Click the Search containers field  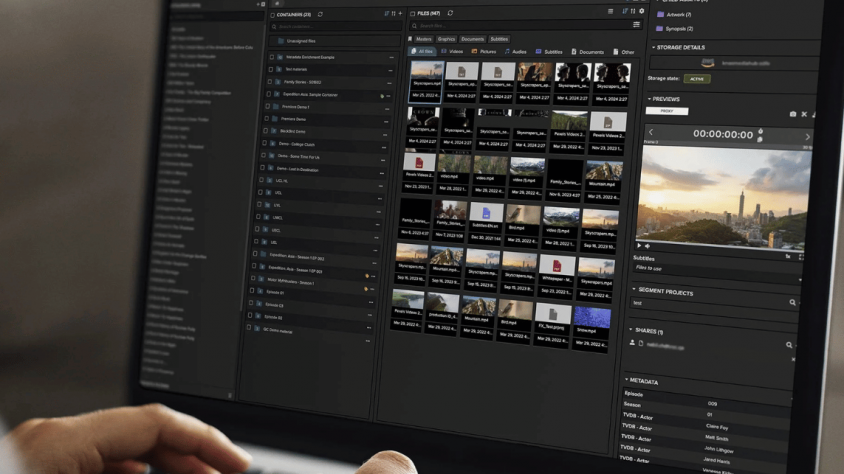pyautogui.click(x=336, y=27)
